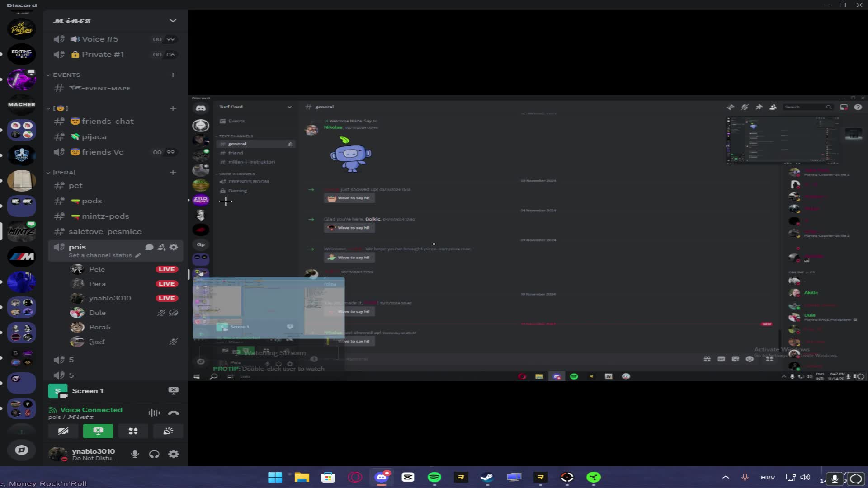The image size is (868, 488).
Task: Open the Voice Connected connection details
Action: click(x=91, y=410)
